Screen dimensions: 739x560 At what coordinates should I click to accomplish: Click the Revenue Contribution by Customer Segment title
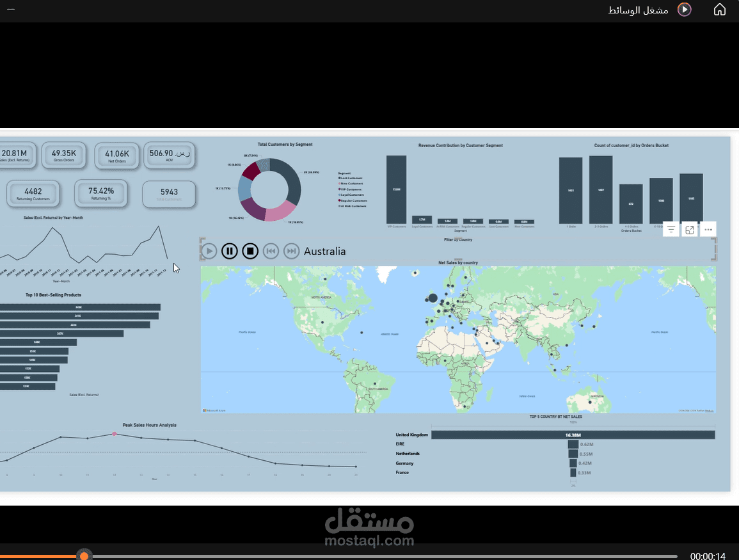(x=461, y=145)
